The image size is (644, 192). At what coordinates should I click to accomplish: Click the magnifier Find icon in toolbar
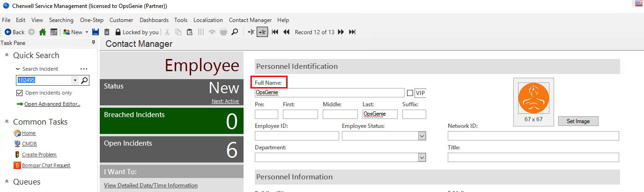click(235, 32)
